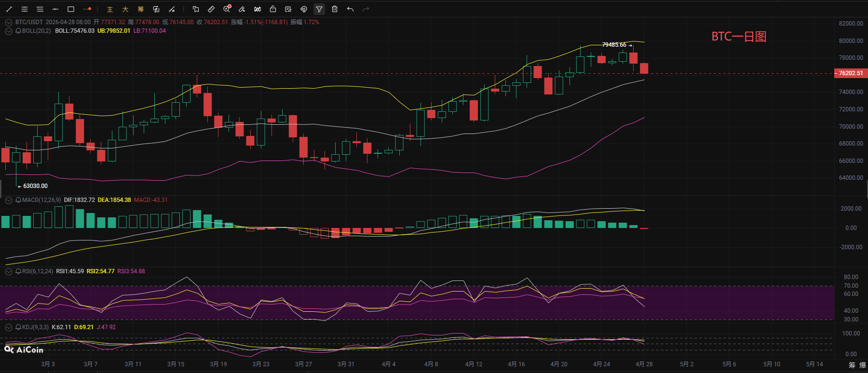The height and width of the screenshot is (373, 868).
Task: Select the eraser brush tool
Action: 242,9
